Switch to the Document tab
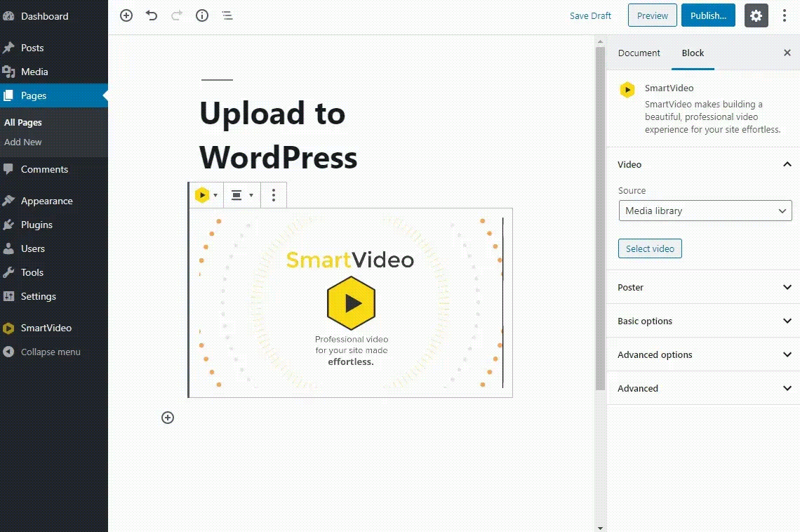The height and width of the screenshot is (532, 800). pyautogui.click(x=639, y=53)
